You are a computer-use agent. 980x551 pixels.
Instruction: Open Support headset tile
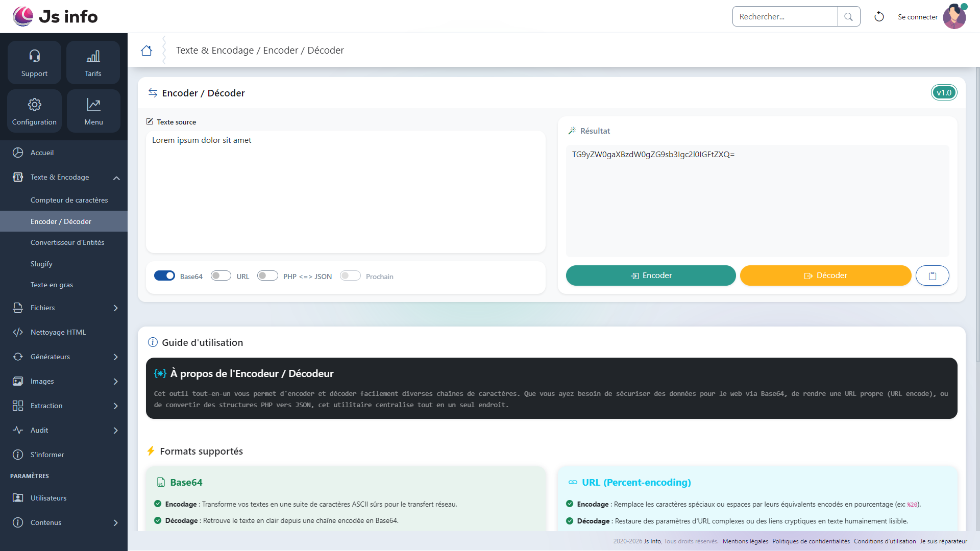click(34, 62)
